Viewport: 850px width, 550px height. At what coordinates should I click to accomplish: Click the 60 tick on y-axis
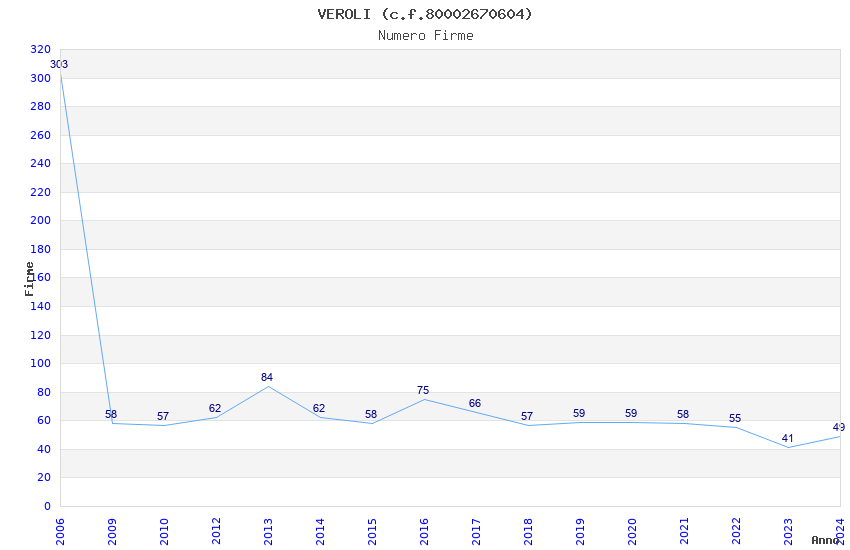43,420
